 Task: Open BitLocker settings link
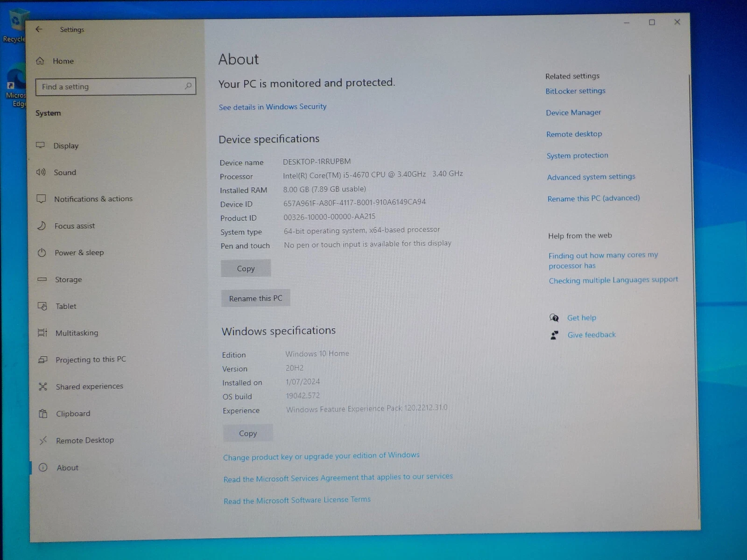(x=575, y=91)
